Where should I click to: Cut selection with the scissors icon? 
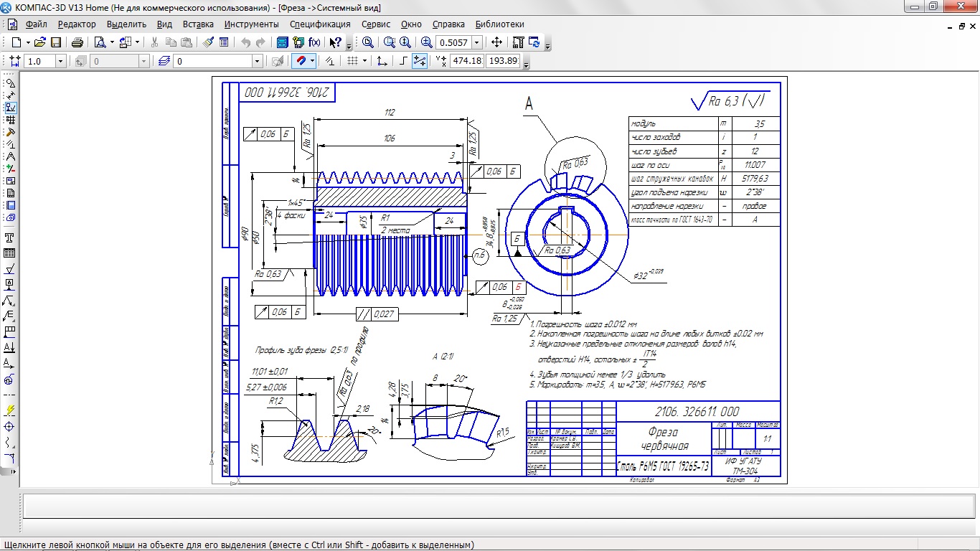point(154,42)
